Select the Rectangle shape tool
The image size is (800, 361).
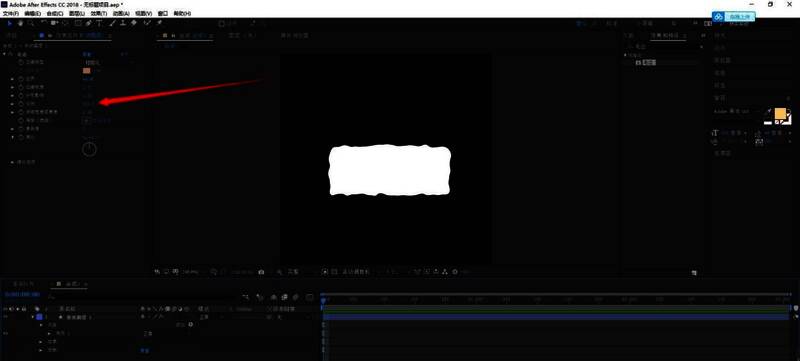[x=78, y=23]
